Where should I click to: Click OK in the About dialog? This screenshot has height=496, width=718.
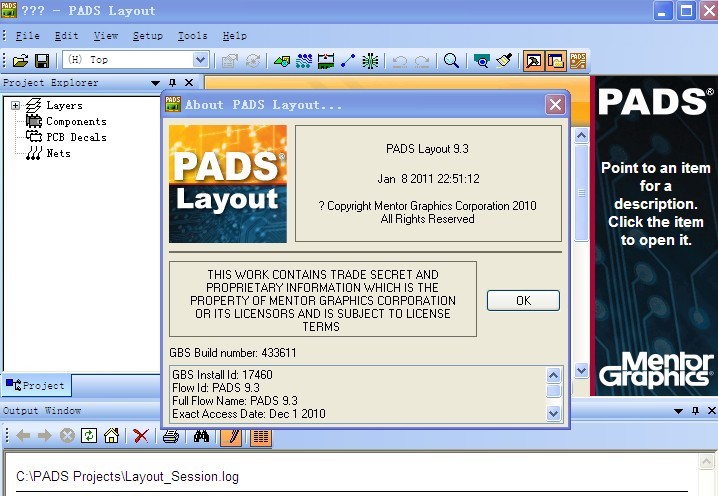pos(523,300)
